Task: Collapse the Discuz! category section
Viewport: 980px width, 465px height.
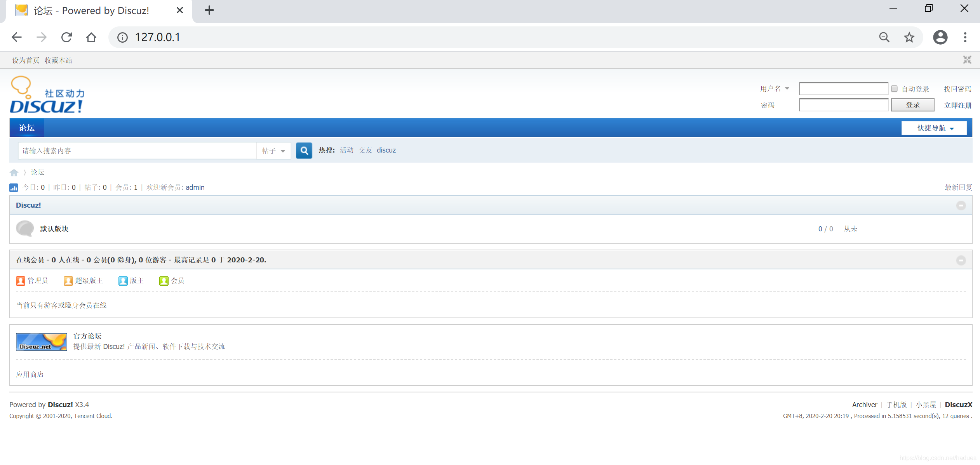Action: [961, 205]
